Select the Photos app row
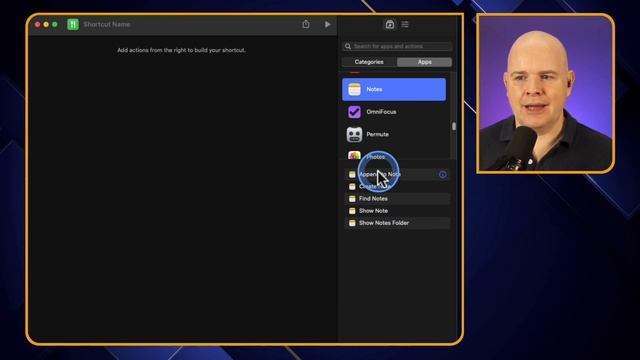 click(394, 155)
